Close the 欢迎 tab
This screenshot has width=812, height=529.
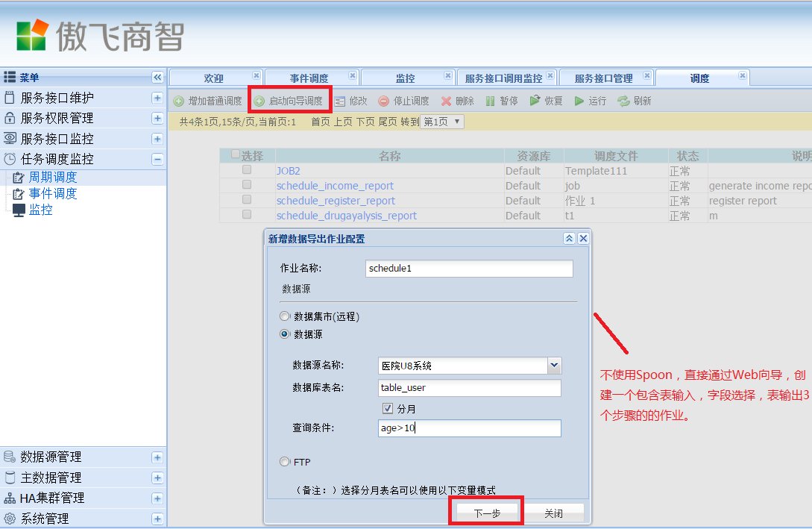(x=256, y=75)
